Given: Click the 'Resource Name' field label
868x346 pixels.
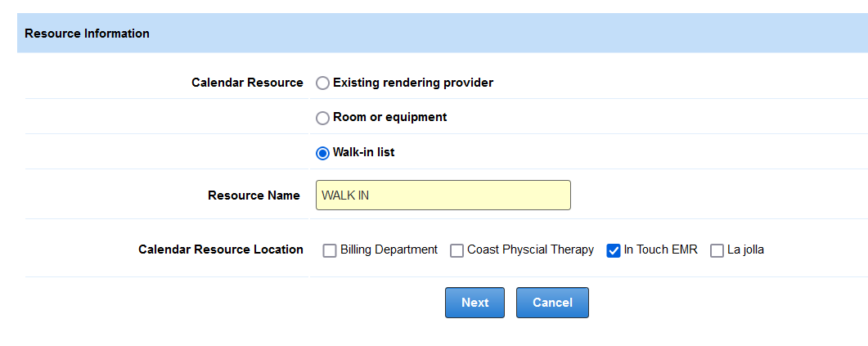Looking at the screenshot, I should pyautogui.click(x=254, y=195).
